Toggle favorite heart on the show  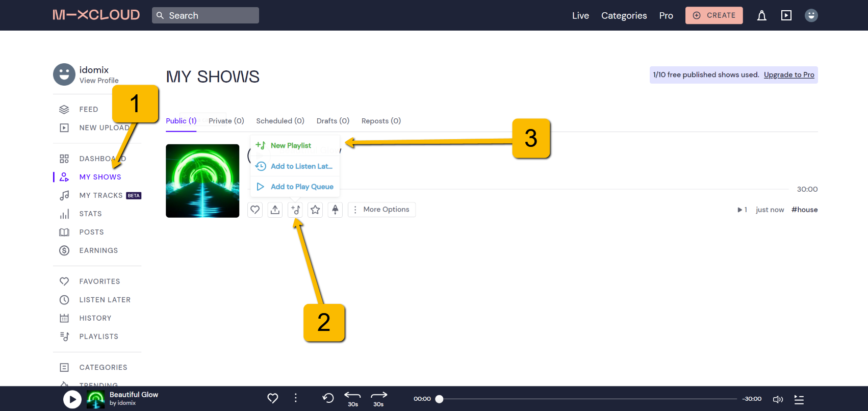click(255, 210)
